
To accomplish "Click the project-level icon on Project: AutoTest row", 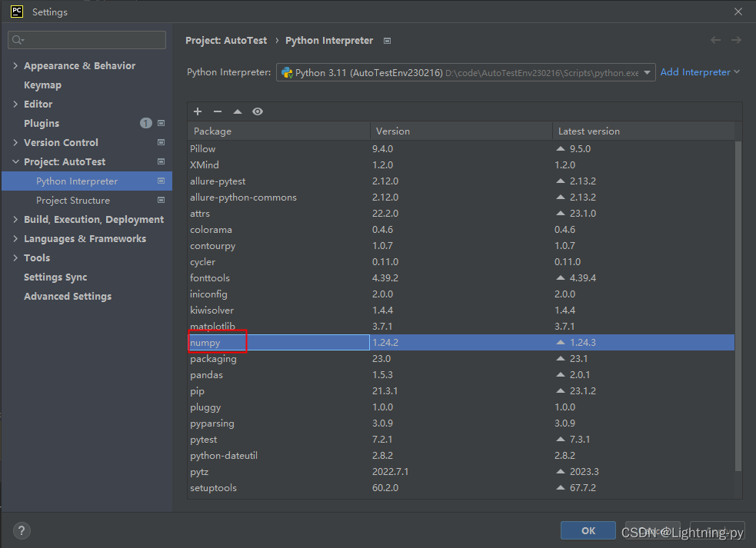I will tap(161, 162).
